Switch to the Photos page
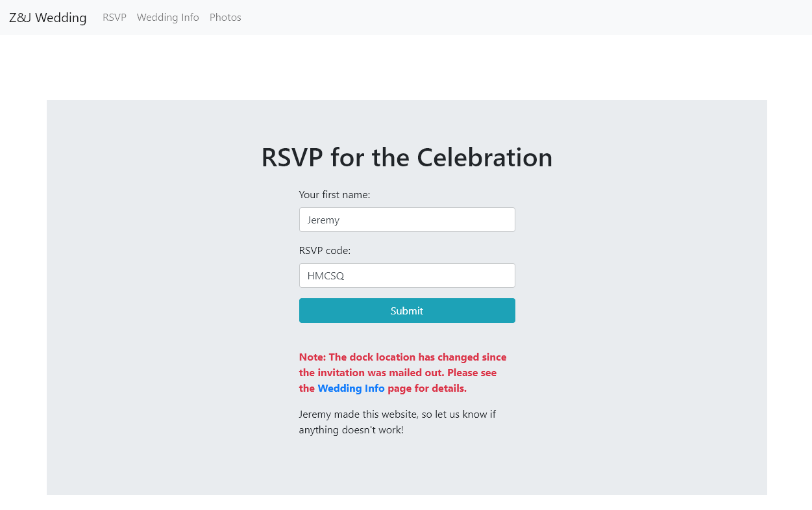Viewport: 812px width, 510px height. pyautogui.click(x=225, y=18)
